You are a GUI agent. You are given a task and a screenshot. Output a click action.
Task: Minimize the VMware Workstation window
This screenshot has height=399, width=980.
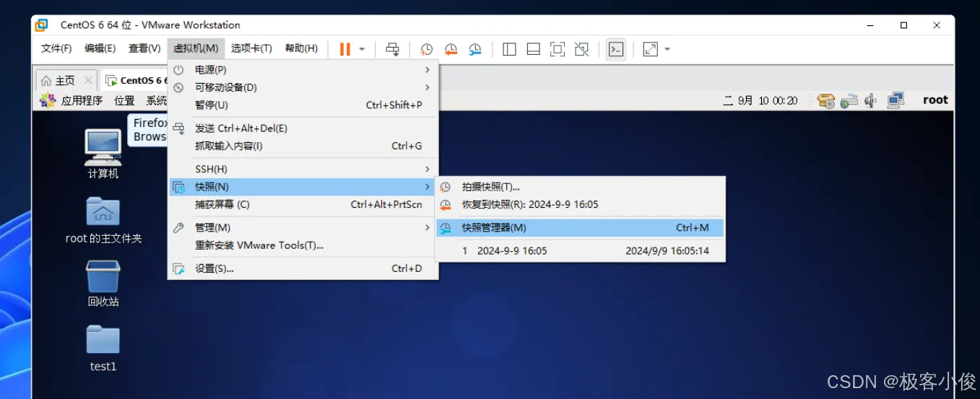[x=870, y=25]
